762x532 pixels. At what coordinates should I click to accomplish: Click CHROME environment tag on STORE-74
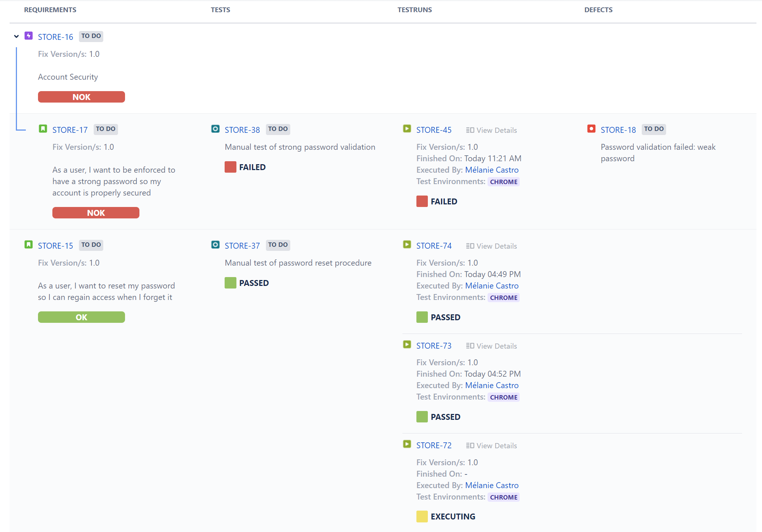pyautogui.click(x=503, y=298)
